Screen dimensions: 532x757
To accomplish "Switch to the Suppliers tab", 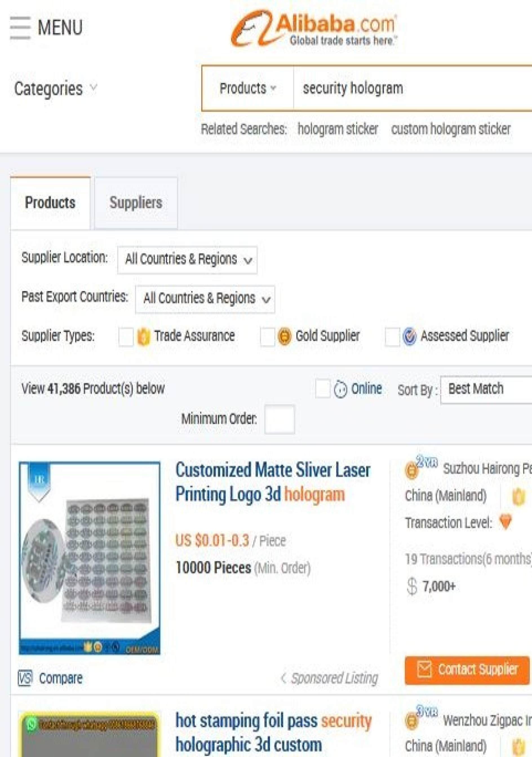I will [136, 203].
